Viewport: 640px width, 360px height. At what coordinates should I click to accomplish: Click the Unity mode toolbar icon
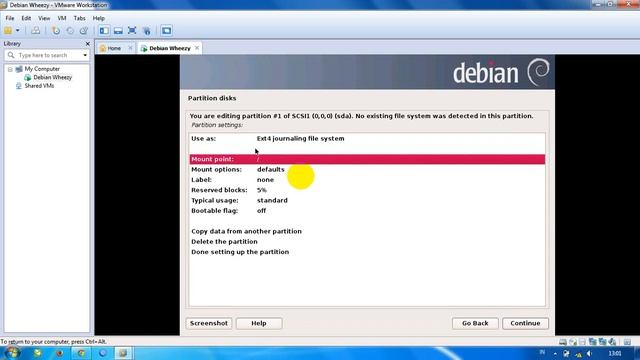pos(147,31)
